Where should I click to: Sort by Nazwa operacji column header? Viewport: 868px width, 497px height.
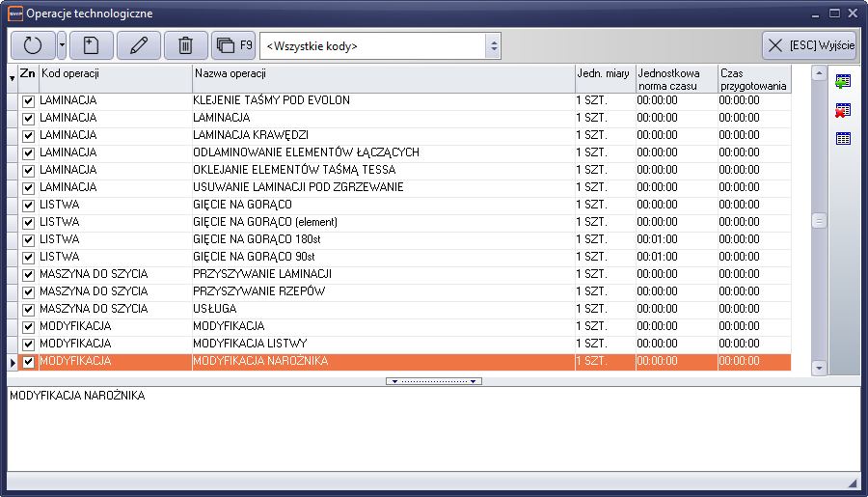click(x=382, y=74)
